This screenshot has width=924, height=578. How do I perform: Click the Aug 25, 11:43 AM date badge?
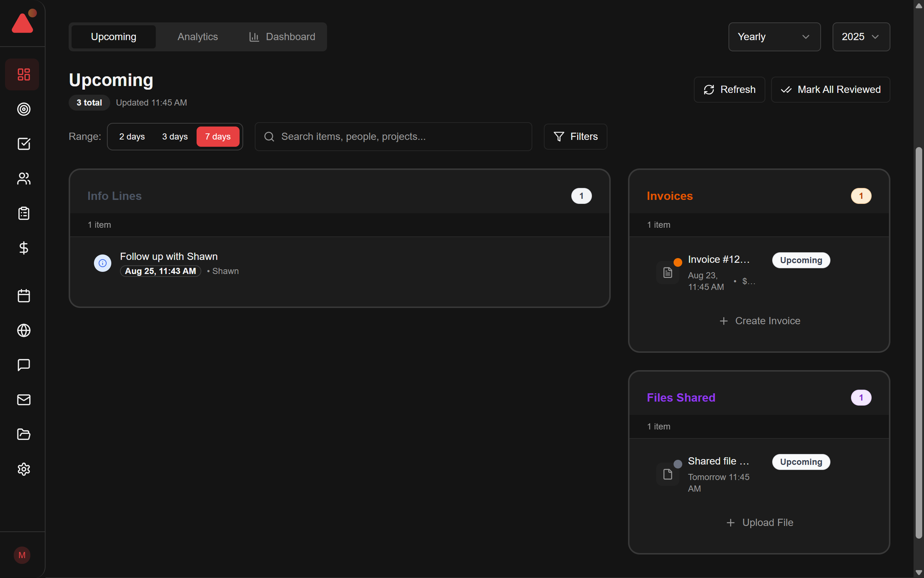coord(160,271)
